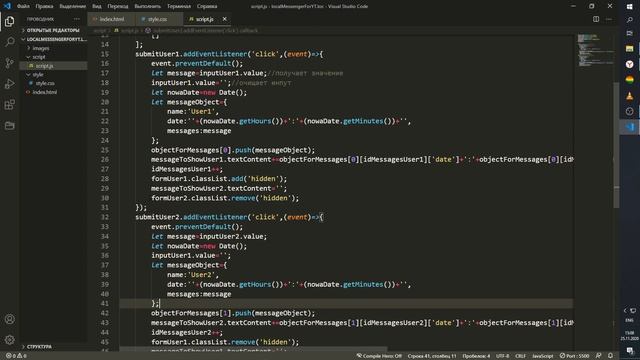
Task: Click line number 32 in the gutter
Action: (104, 217)
